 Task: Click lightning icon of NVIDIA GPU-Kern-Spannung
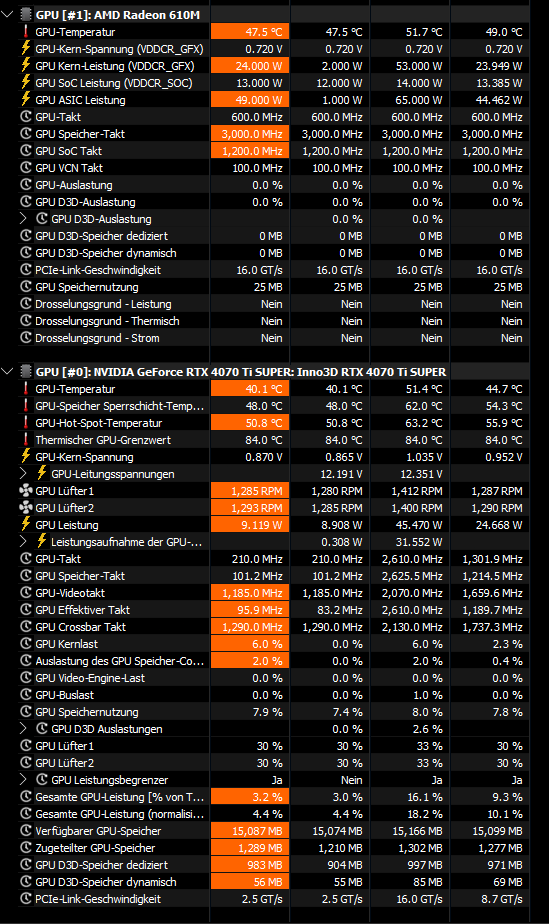25,457
